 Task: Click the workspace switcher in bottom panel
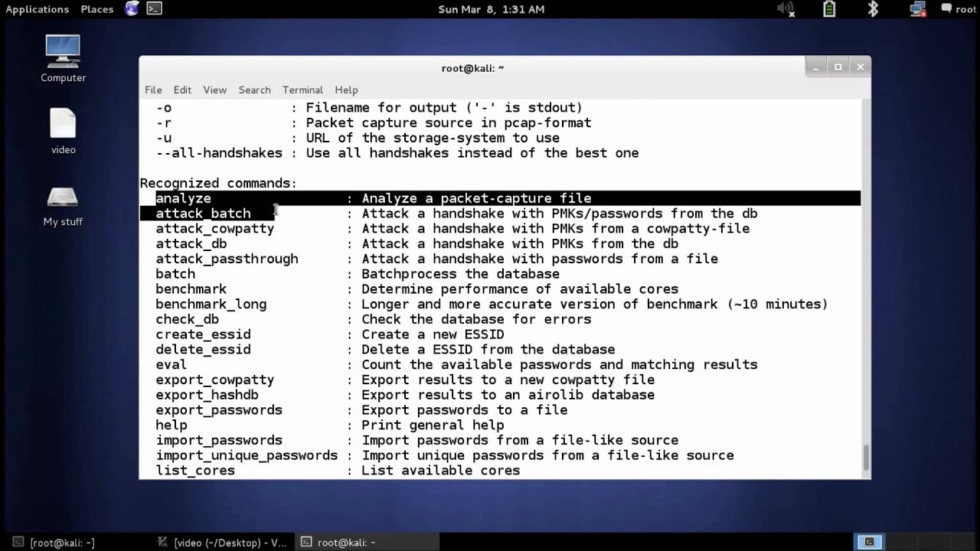(868, 542)
